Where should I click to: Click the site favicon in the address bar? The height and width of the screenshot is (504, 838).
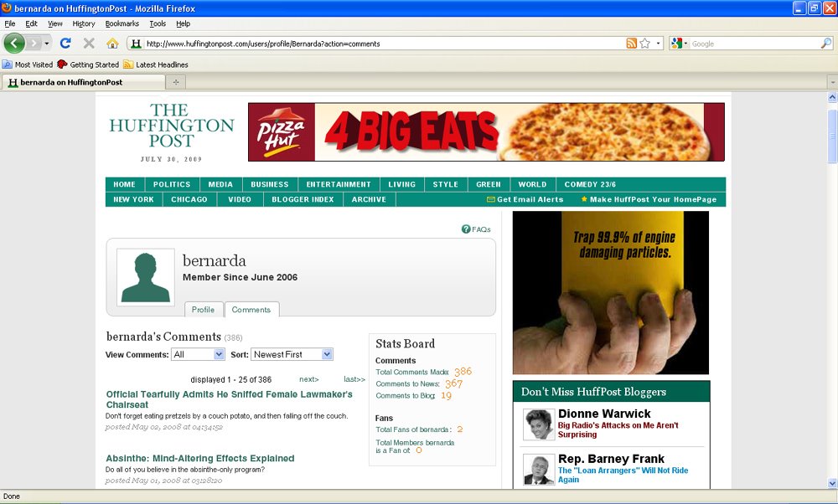136,44
